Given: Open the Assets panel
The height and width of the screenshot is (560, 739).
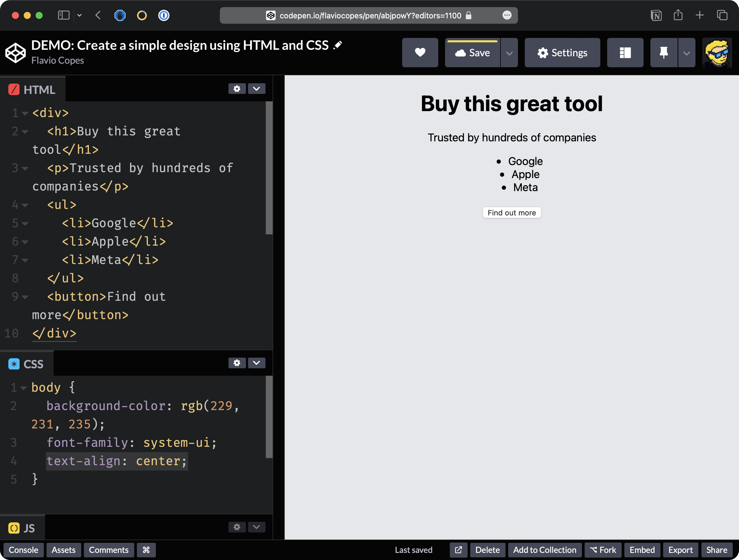Looking at the screenshot, I should tap(63, 550).
